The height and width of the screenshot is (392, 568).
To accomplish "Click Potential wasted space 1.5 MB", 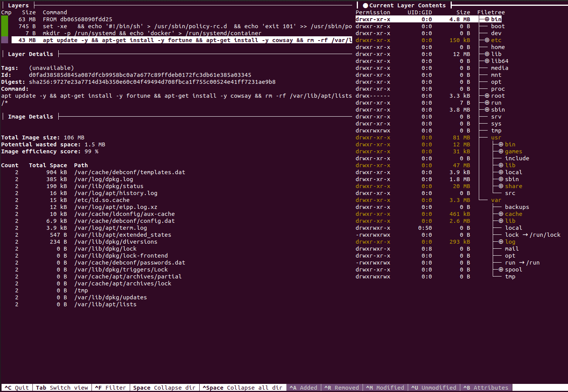I will [53, 144].
